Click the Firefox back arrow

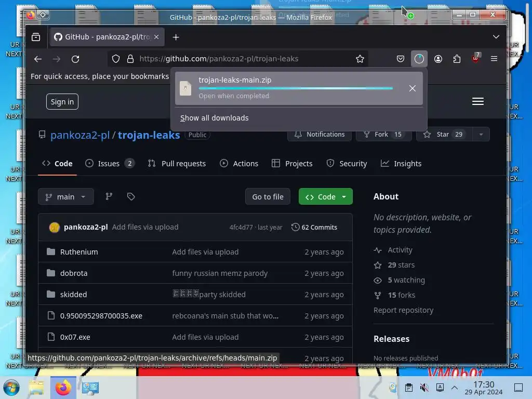click(x=38, y=59)
